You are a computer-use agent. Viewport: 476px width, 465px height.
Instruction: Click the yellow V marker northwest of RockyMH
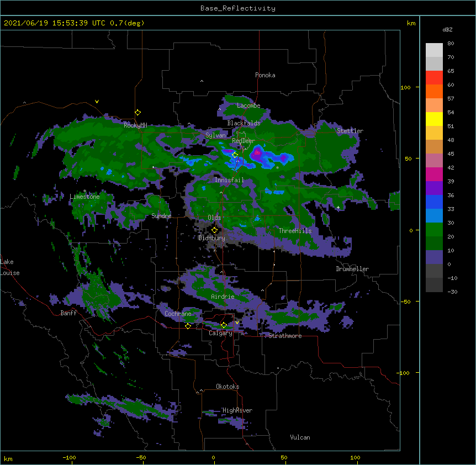97,102
